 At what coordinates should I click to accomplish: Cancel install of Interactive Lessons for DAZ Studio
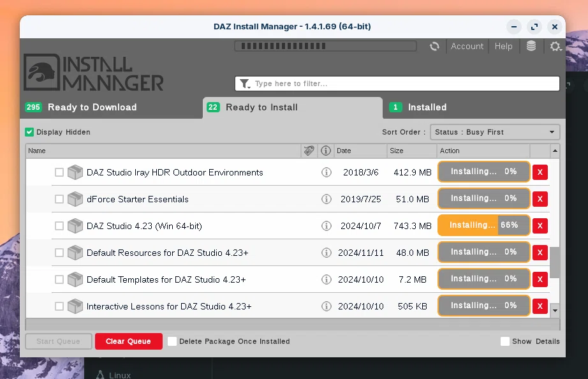(x=540, y=306)
